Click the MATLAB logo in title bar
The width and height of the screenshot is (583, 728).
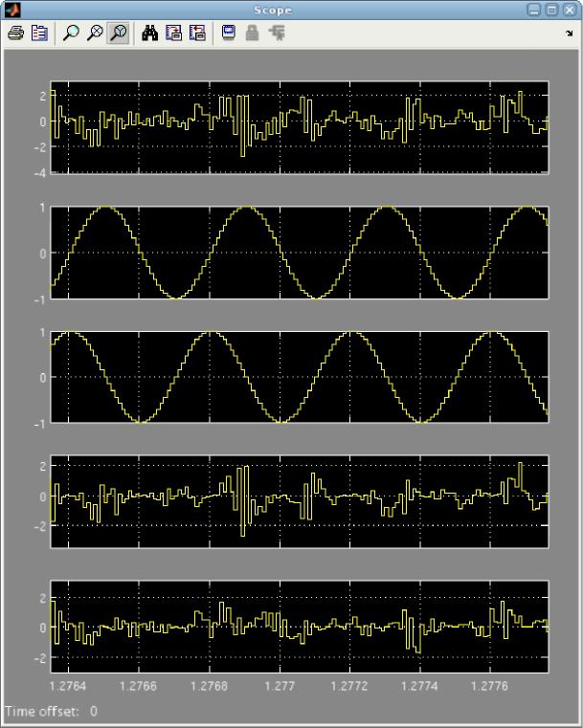tap(12, 10)
